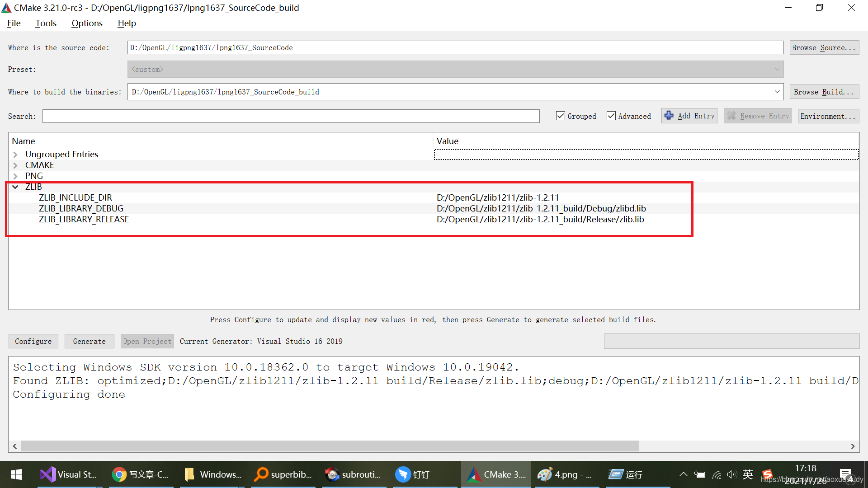Click the blue plus Add Entry icon

[x=669, y=116]
